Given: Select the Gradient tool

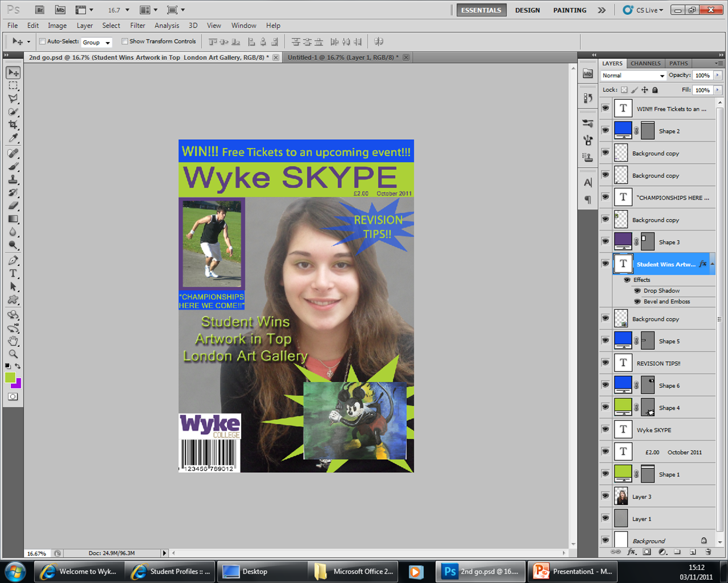Looking at the screenshot, I should [x=13, y=219].
